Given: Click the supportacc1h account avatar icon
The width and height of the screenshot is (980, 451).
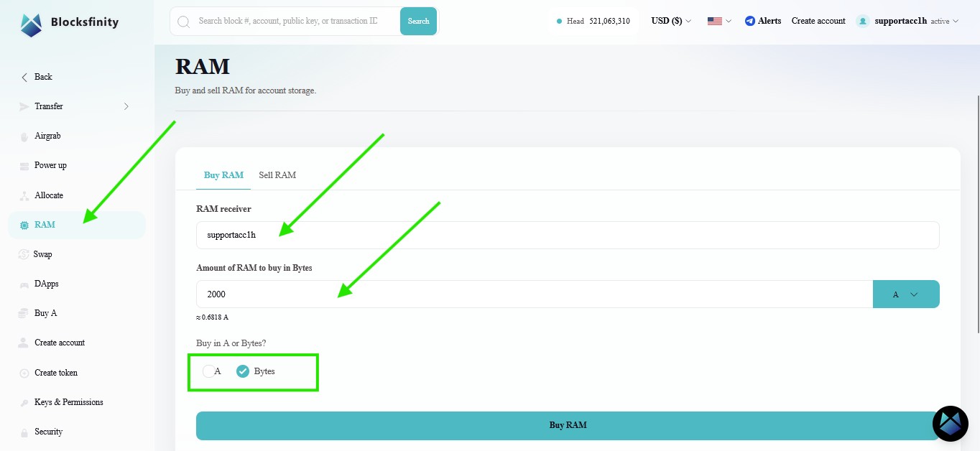Looking at the screenshot, I should click(863, 21).
